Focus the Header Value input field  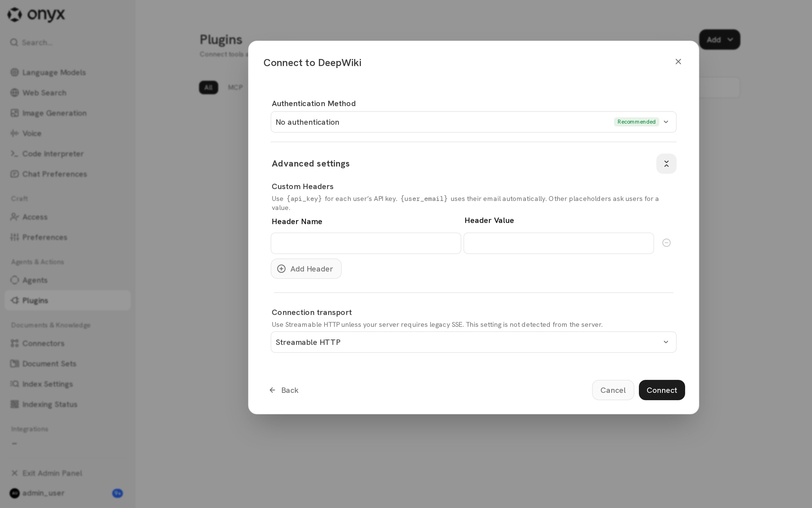[x=558, y=243]
